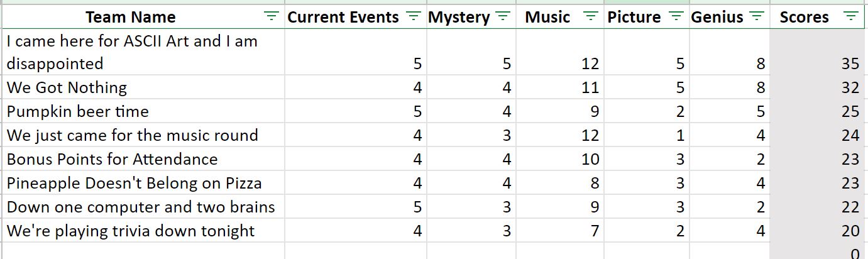Viewport: 868px width, 259px height.
Task: Select the 'Pumpkin beer time' cell
Action: [143, 111]
